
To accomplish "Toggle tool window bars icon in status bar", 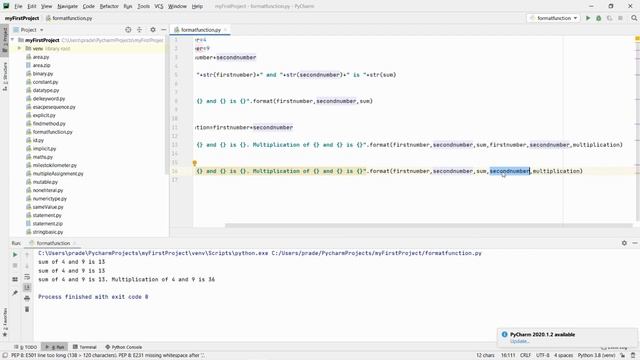I will point(5,356).
